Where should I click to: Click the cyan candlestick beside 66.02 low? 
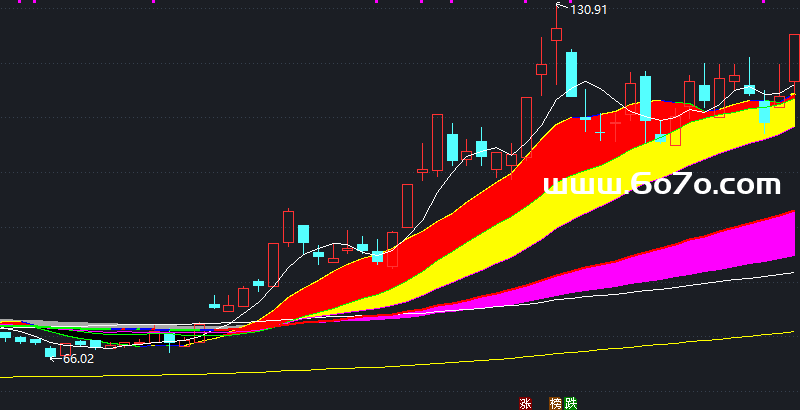(x=50, y=352)
